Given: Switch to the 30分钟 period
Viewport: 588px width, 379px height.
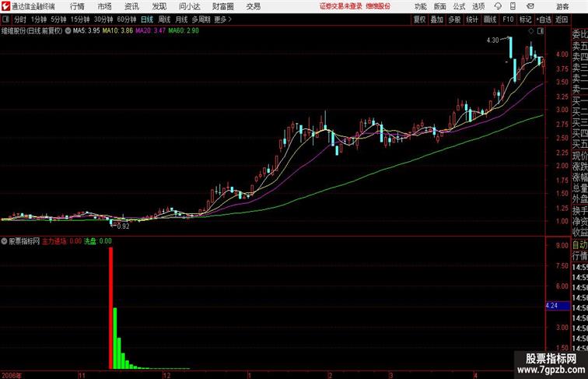Looking at the screenshot, I should point(103,19).
